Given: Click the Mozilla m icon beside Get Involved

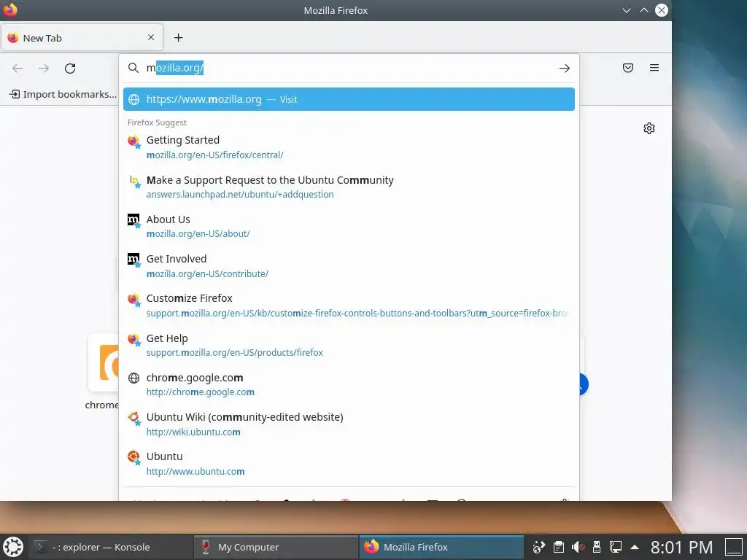Looking at the screenshot, I should coord(134,260).
